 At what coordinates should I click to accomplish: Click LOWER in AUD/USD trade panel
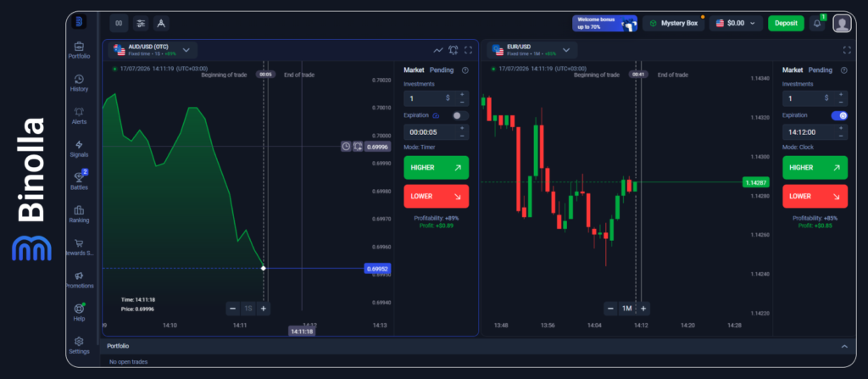(437, 196)
